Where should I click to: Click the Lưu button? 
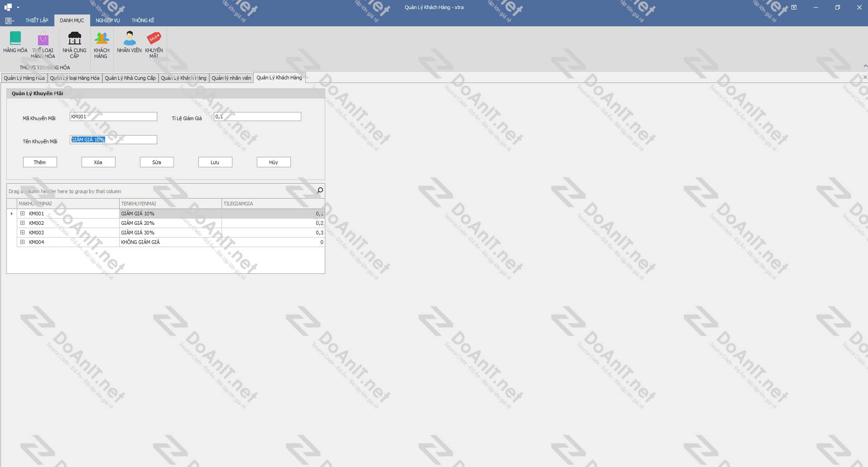coord(215,162)
